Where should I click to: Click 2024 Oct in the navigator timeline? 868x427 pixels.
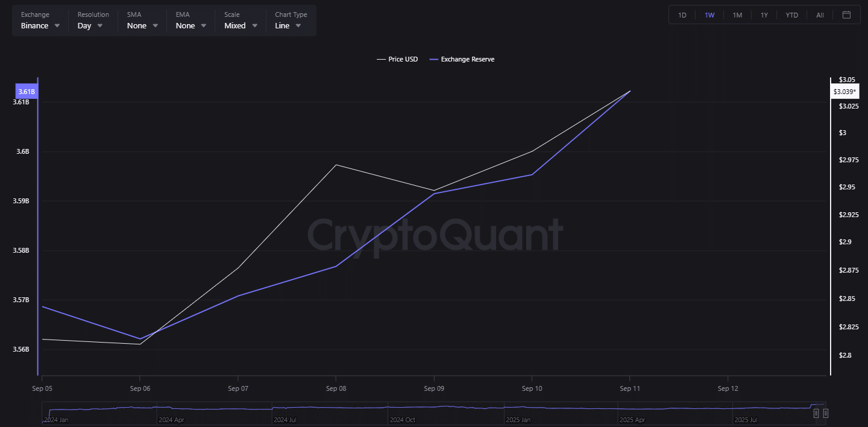pyautogui.click(x=402, y=419)
